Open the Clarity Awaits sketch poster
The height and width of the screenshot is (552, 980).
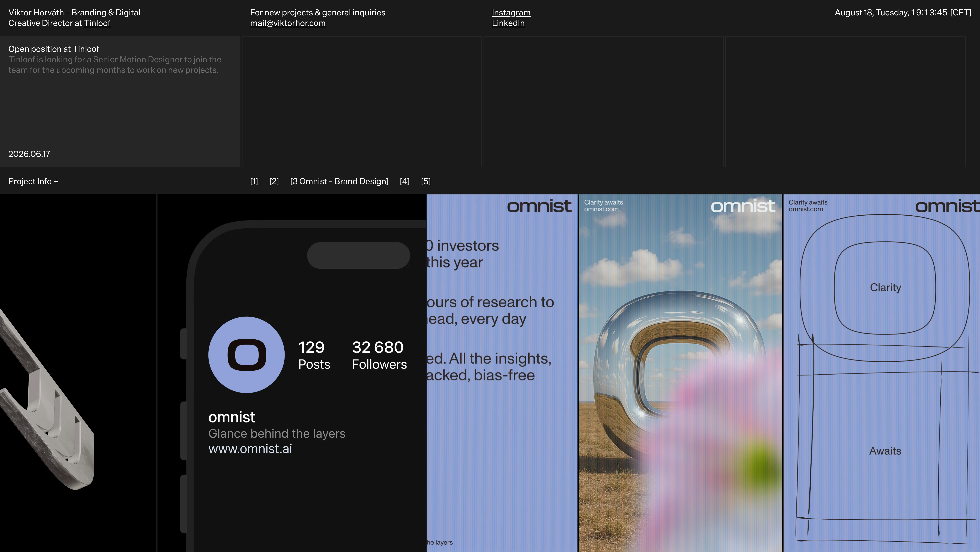click(881, 373)
